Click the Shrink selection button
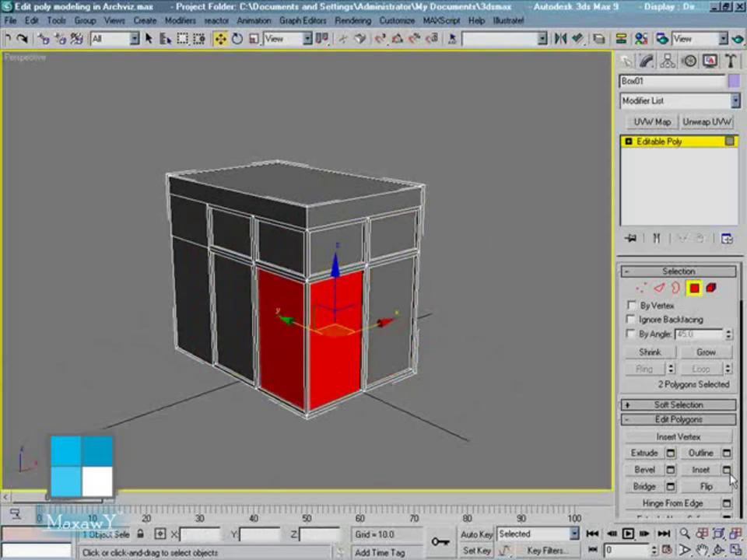 point(651,352)
